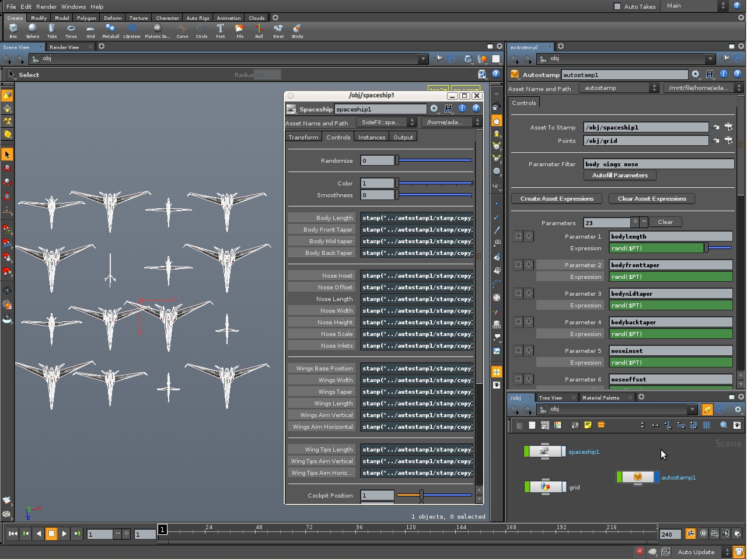This screenshot has width=747, height=560.
Task: Select the LSystem shelf tool
Action: click(x=132, y=31)
